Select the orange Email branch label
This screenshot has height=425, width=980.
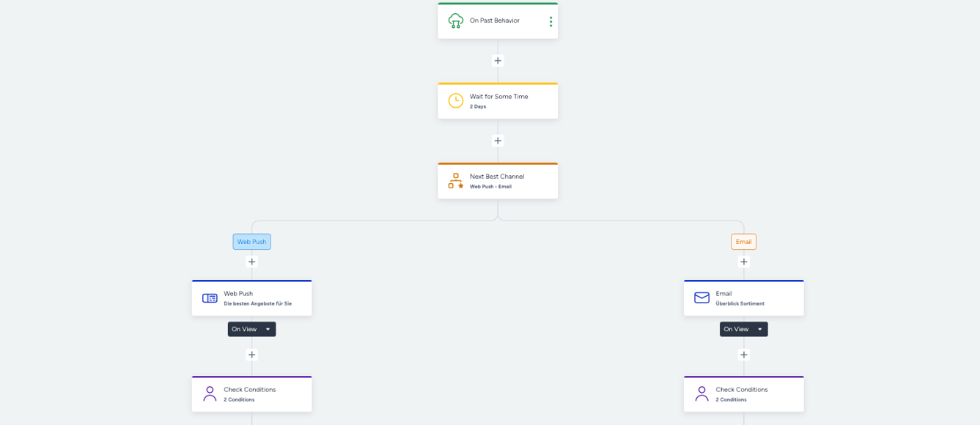pos(743,242)
